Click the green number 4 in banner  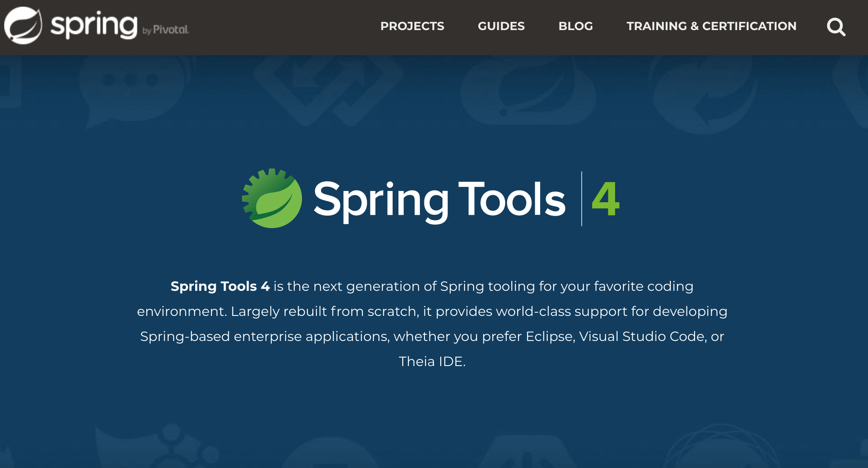(x=605, y=199)
